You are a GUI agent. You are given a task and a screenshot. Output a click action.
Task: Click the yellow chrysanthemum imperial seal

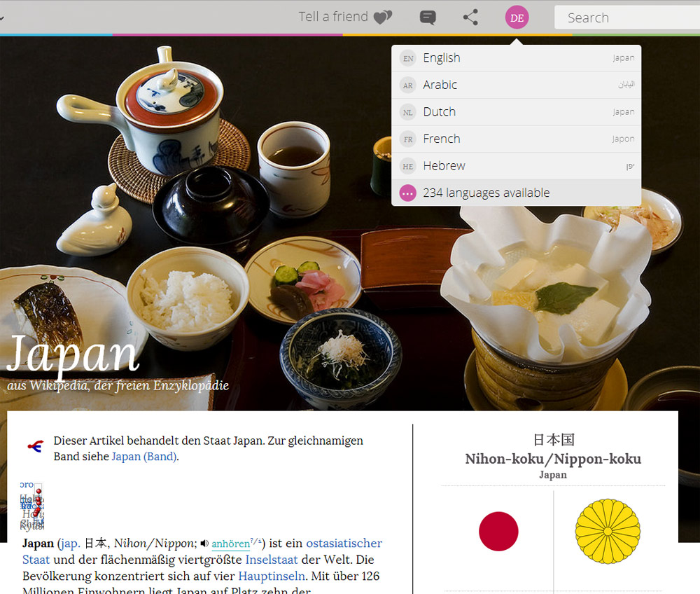[608, 531]
